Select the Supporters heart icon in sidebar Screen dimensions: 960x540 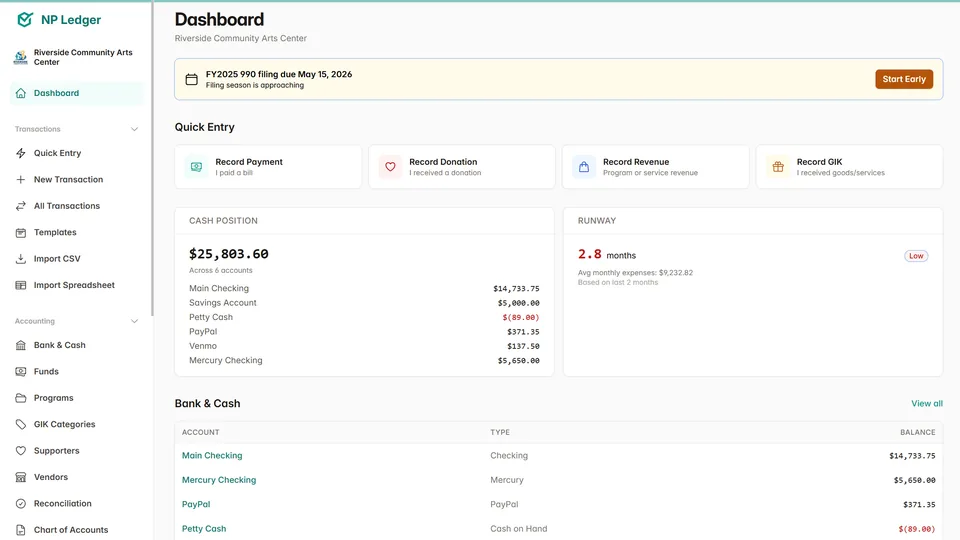tap(21, 451)
